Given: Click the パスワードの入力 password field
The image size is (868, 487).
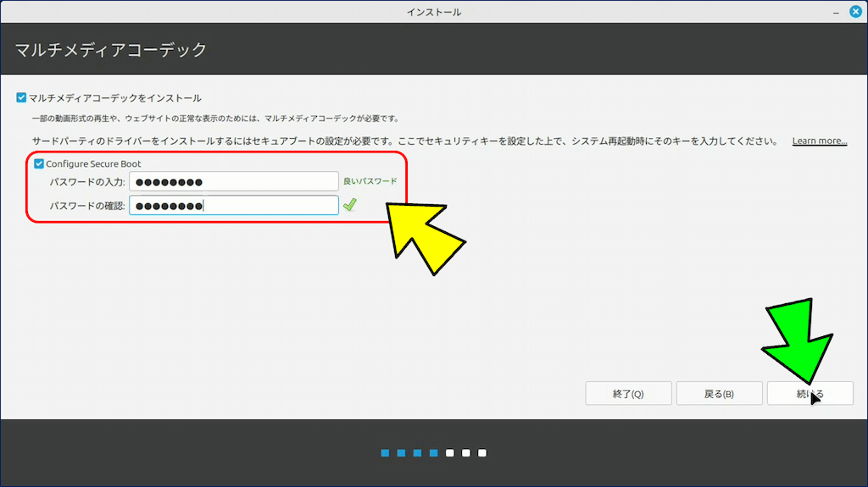Looking at the screenshot, I should click(234, 181).
